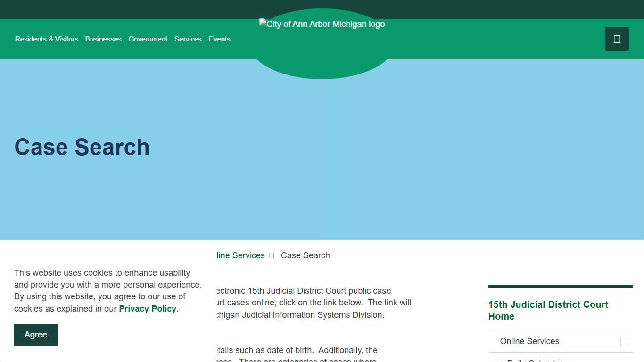Open the Residents & Visitors menu
Screen dimensions: 644x362
pyautogui.click(x=47, y=39)
